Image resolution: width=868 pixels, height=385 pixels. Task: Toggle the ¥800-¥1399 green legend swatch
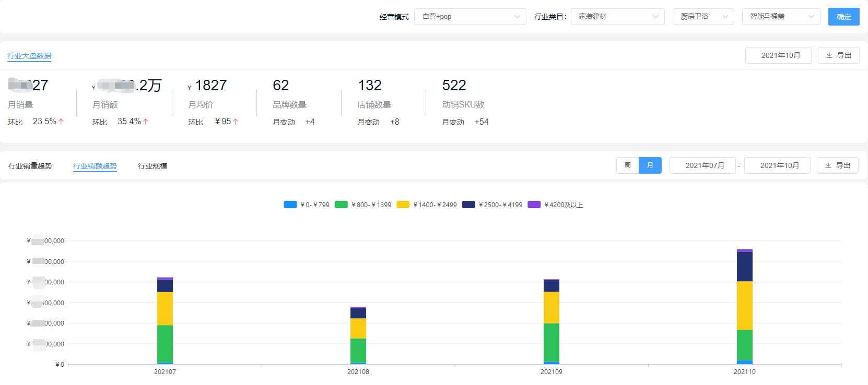pos(342,204)
